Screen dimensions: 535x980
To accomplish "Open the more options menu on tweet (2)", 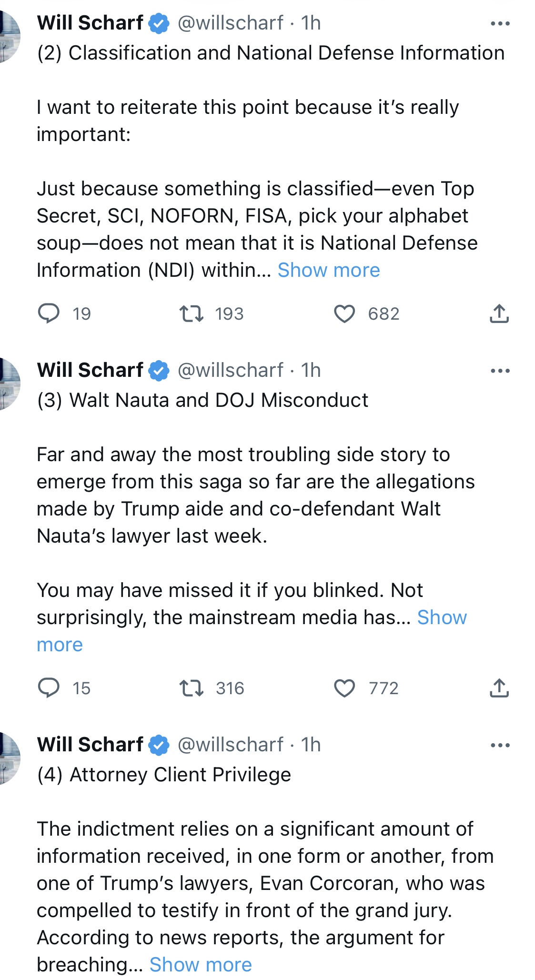I will click(x=500, y=23).
